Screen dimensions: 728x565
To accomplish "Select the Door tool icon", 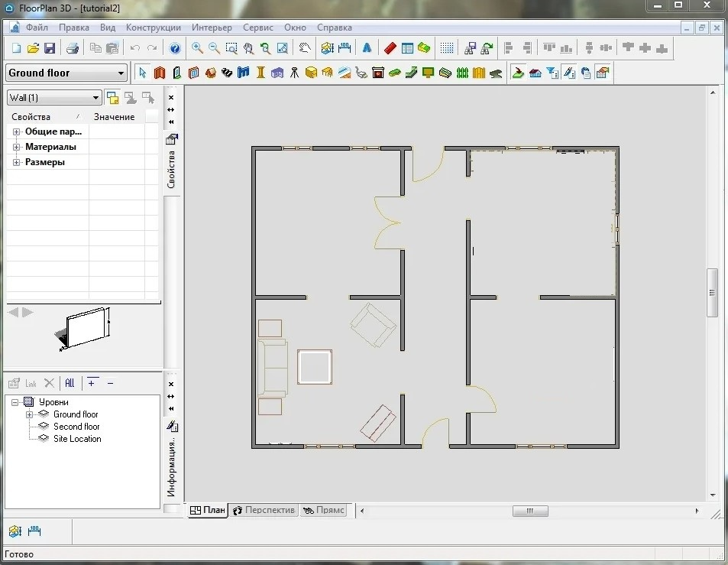I will (177, 73).
